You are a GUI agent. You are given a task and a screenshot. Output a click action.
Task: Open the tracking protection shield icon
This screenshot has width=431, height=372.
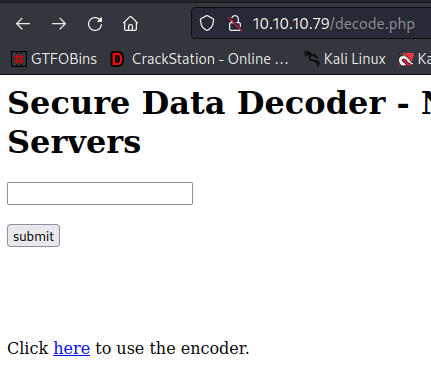pyautogui.click(x=207, y=24)
